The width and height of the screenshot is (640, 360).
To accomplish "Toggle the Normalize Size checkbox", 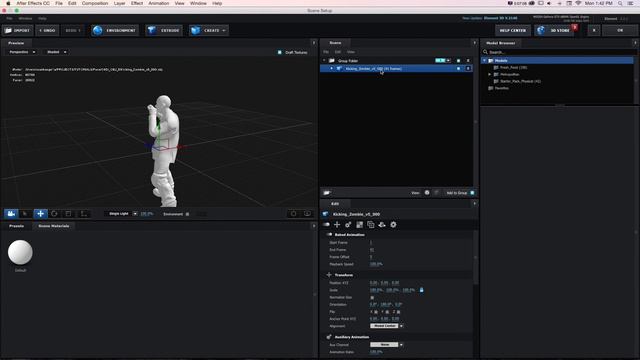I will click(x=372, y=298).
